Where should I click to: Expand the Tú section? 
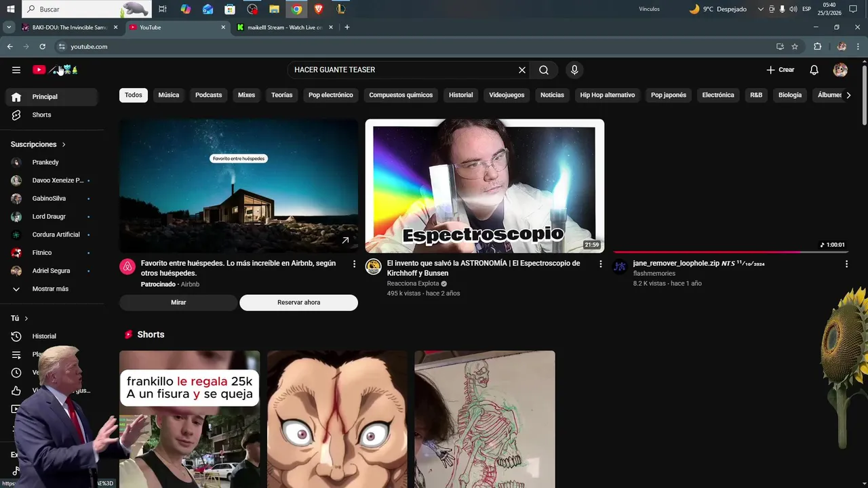pyautogui.click(x=20, y=319)
